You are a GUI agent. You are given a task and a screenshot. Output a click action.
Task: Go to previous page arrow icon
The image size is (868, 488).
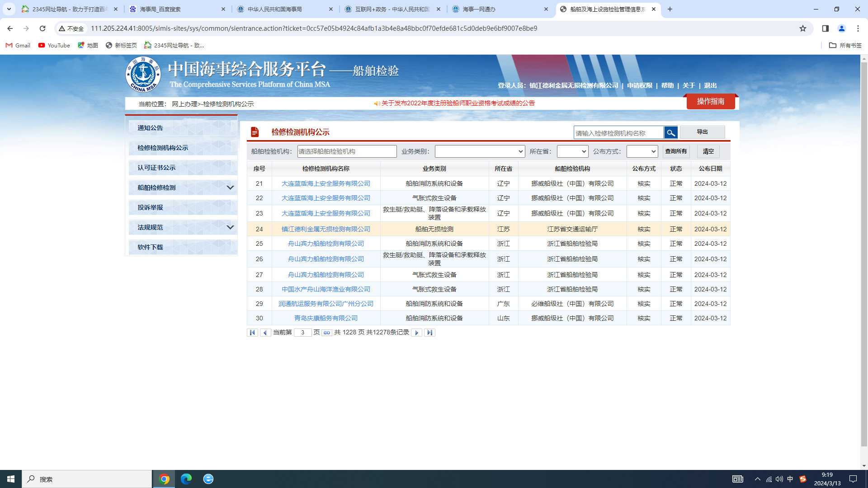tap(265, 333)
